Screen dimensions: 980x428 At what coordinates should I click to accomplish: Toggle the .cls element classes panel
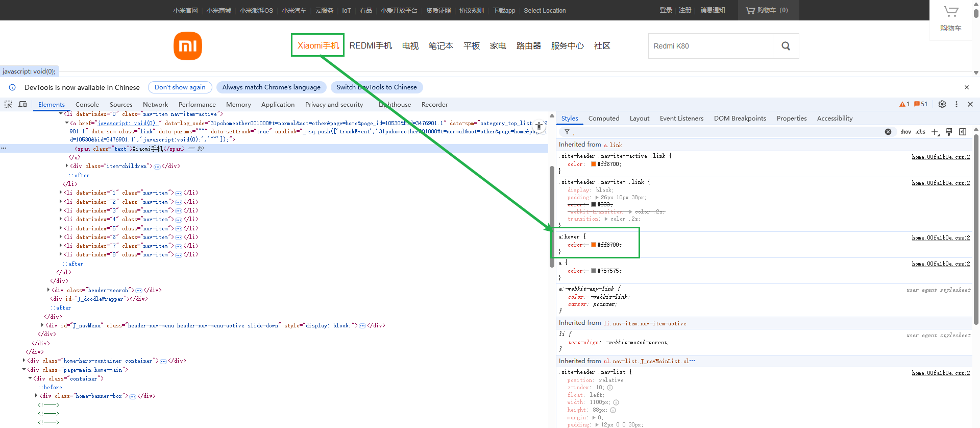(x=920, y=132)
